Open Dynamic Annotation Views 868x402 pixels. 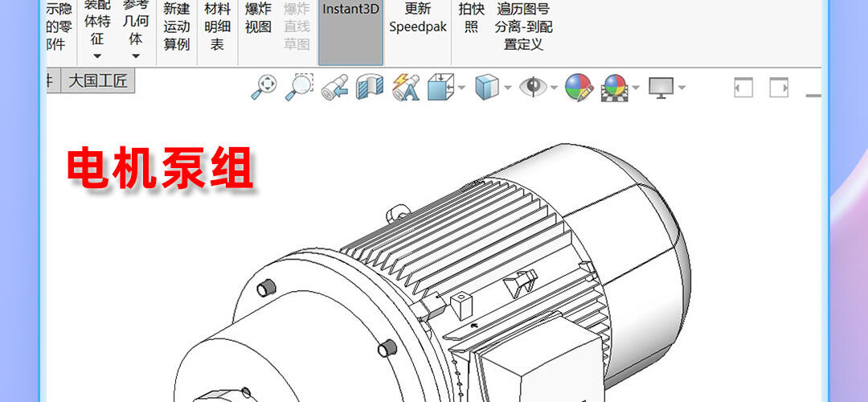[405, 88]
